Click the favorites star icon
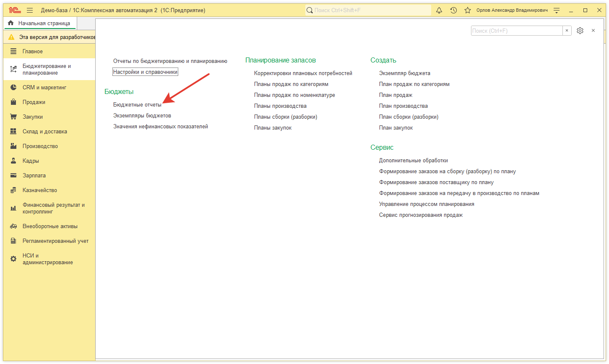Viewport: 609px width, 364px height. coord(467,10)
